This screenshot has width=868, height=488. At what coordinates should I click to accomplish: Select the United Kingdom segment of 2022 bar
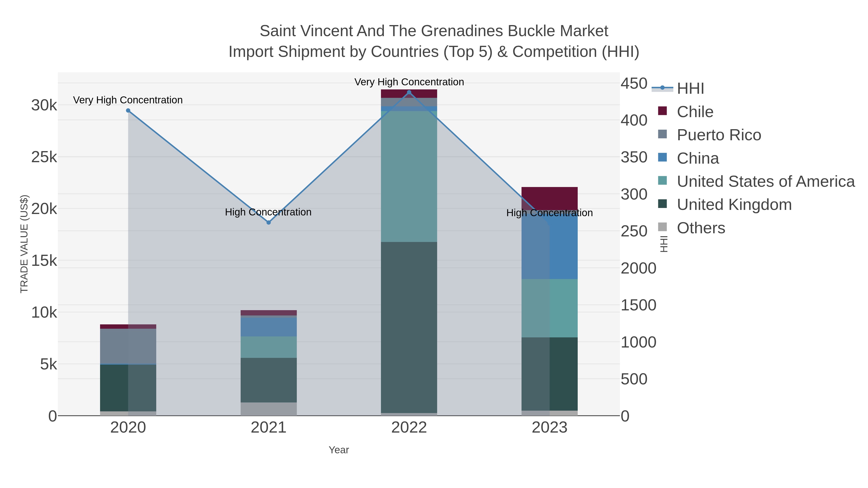click(x=409, y=327)
